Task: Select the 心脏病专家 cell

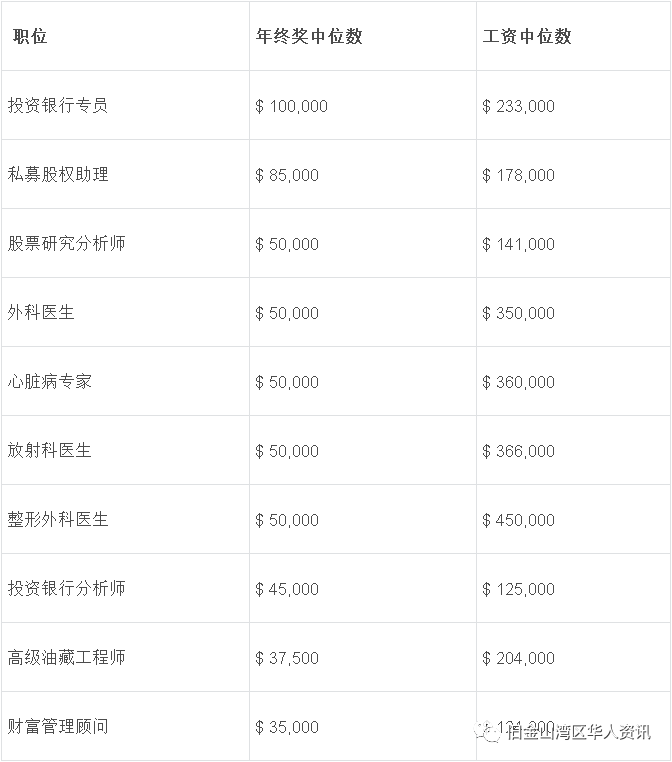Action: 50,381
